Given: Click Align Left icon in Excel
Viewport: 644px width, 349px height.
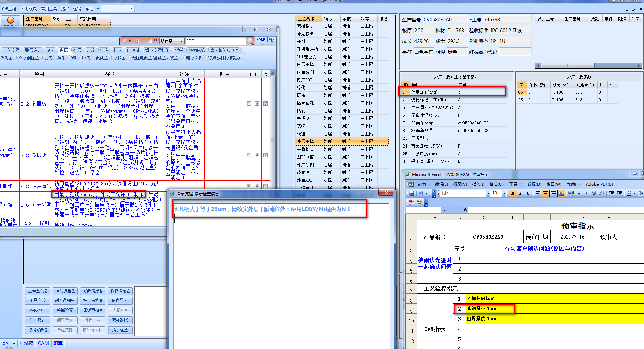Looking at the screenshot, I should (538, 193).
